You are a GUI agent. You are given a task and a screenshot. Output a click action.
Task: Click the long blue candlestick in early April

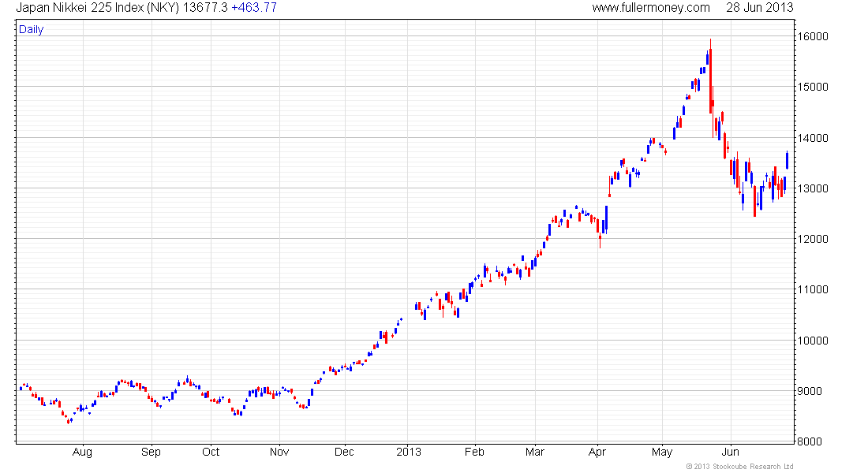(606, 218)
